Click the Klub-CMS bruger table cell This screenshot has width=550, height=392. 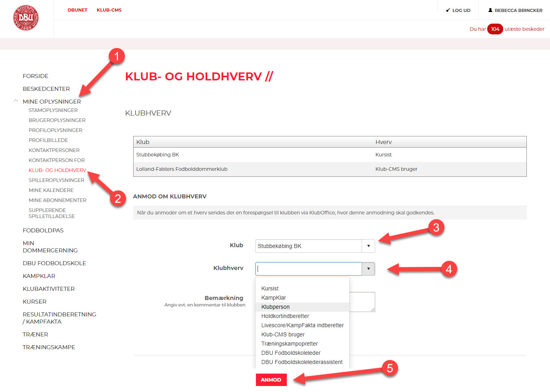[x=396, y=169]
